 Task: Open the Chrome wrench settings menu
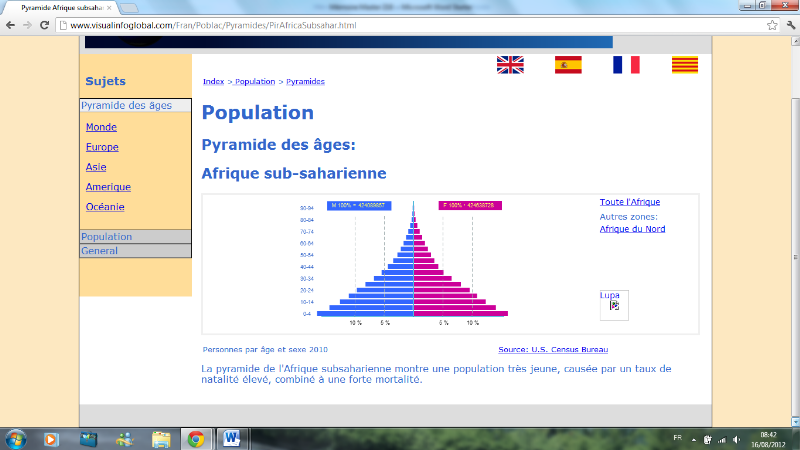point(791,25)
